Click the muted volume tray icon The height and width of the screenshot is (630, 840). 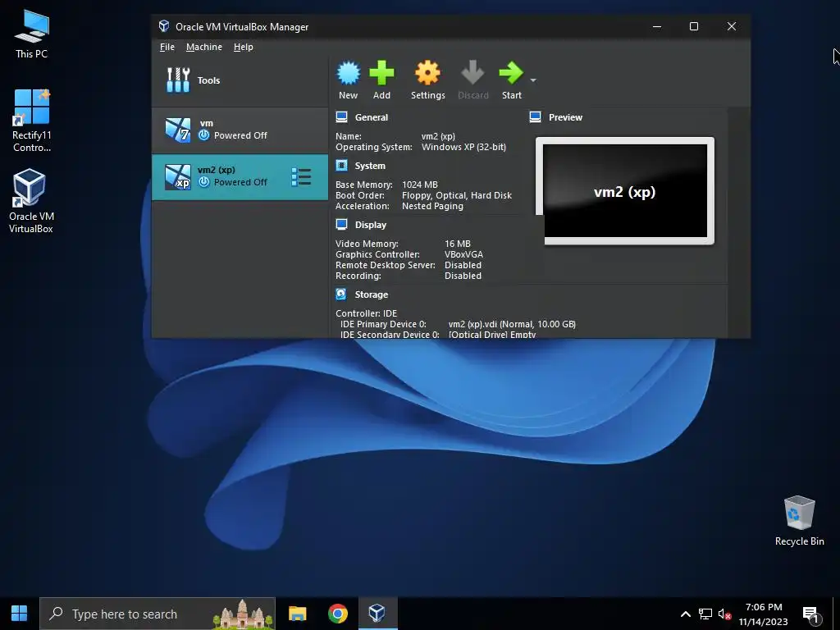tap(724, 614)
